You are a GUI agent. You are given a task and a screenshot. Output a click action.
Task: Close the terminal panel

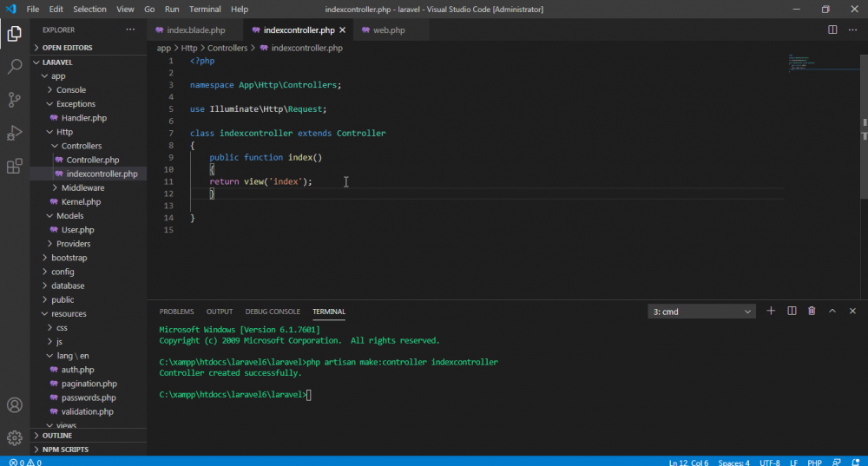852,311
